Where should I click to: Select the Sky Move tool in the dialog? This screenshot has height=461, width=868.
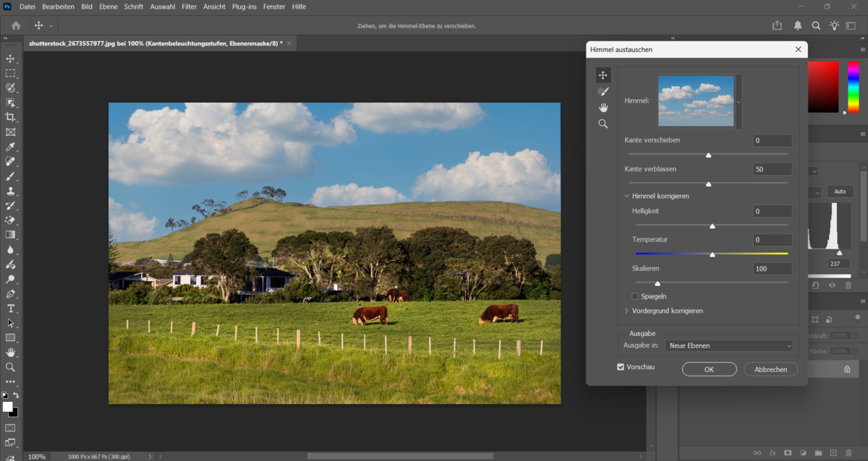(603, 74)
